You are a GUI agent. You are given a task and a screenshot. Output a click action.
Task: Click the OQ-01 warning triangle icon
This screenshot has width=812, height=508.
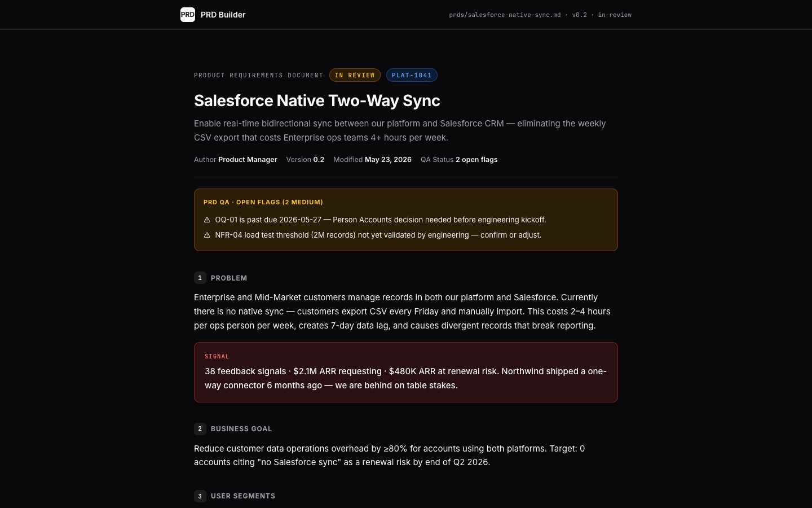click(x=207, y=220)
